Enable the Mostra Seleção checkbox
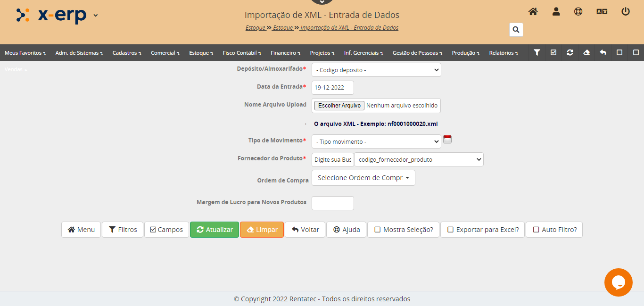644x306 pixels. tap(378, 230)
